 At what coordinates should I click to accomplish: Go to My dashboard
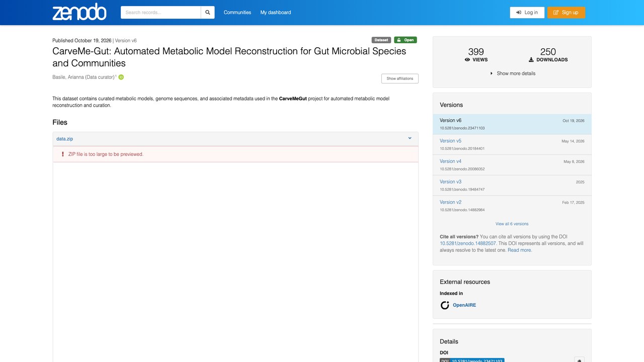click(276, 13)
